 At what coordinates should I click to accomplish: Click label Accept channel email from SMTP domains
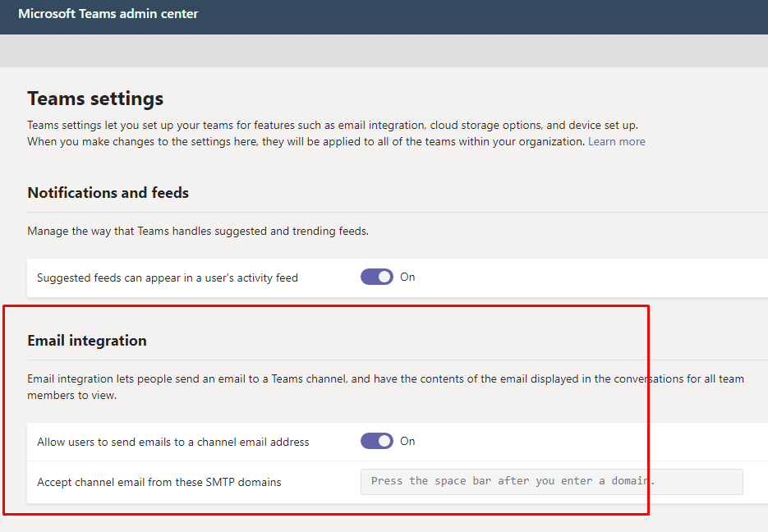click(159, 482)
